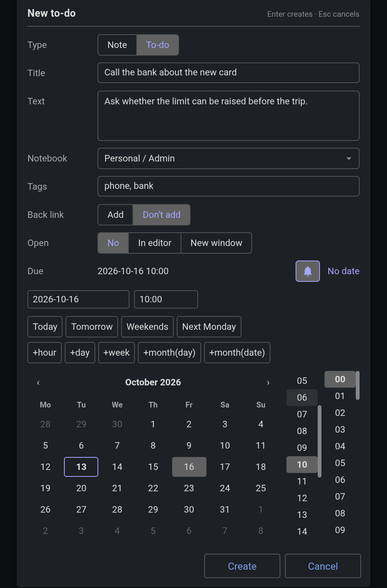Screen dimensions: 387x588
Task: Choose hour 06 in time picker
Action: coord(302,398)
